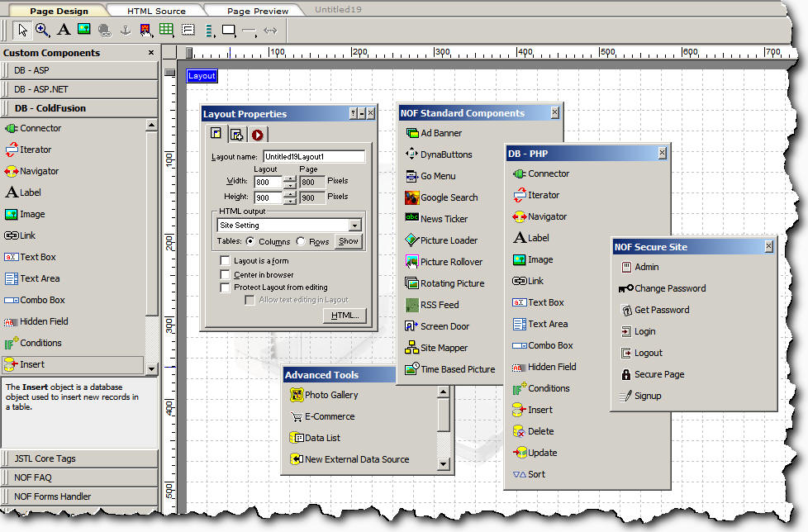Switch to the Page Design tab
808x532 pixels.
tap(59, 11)
